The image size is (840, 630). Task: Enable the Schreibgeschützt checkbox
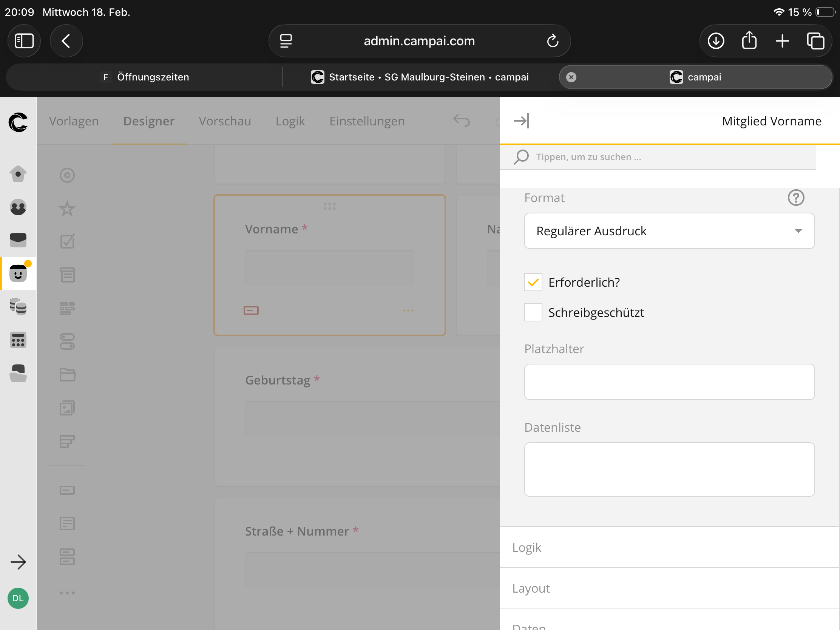pos(533,312)
